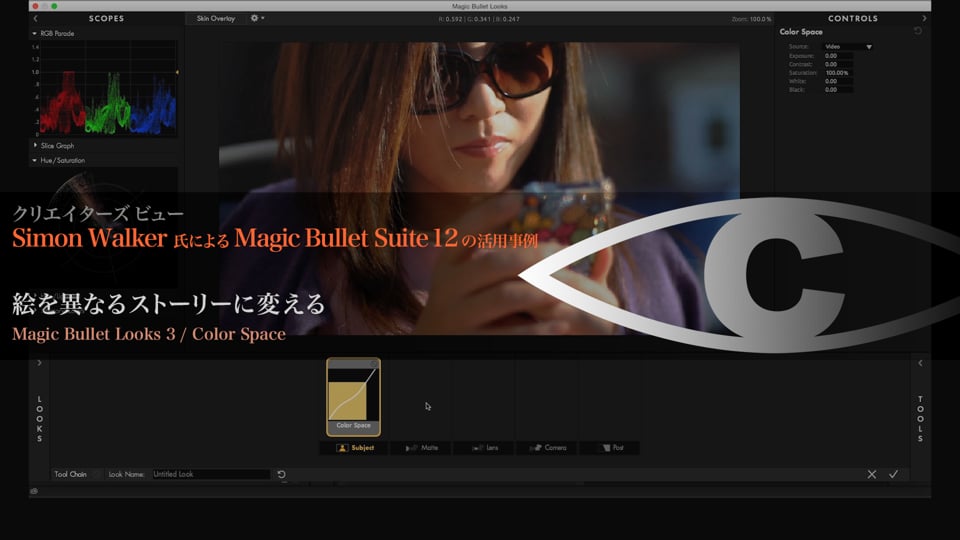Open the Tools drawer chevron

tap(920, 363)
